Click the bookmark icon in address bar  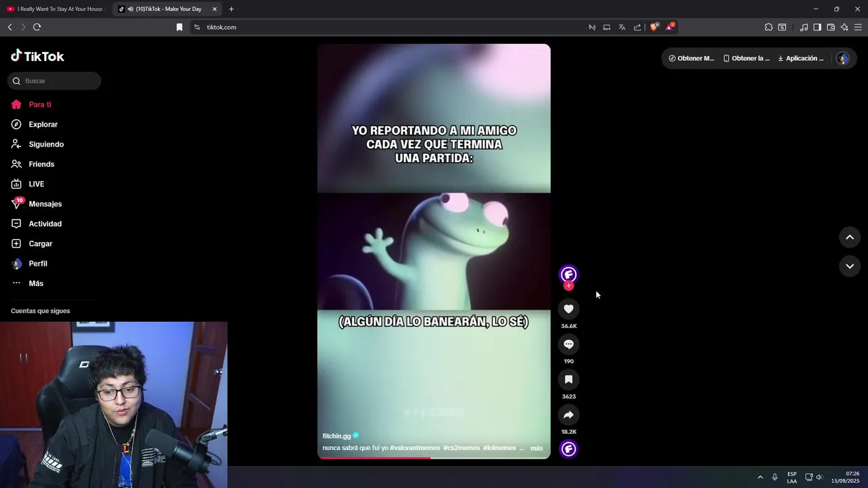tap(180, 27)
